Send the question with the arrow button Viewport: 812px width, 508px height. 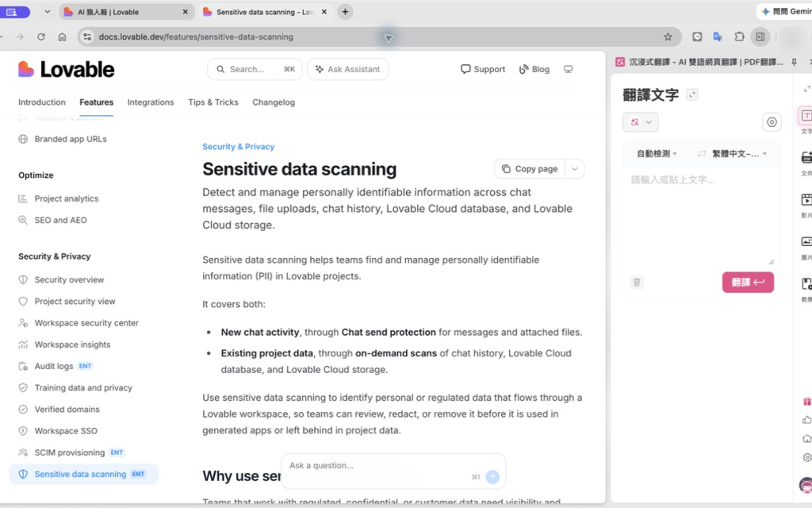point(492,476)
